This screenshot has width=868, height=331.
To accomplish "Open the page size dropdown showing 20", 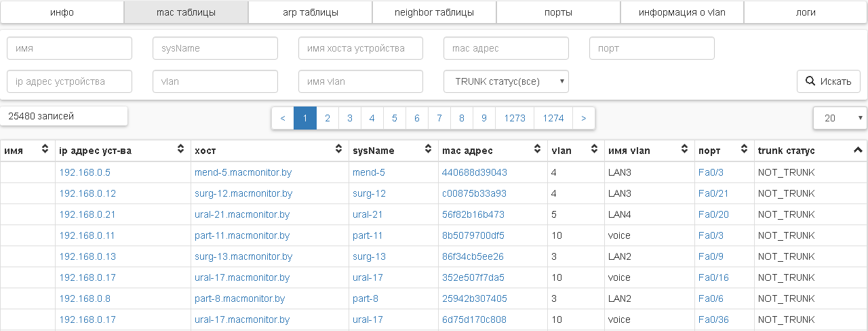I will click(x=840, y=118).
